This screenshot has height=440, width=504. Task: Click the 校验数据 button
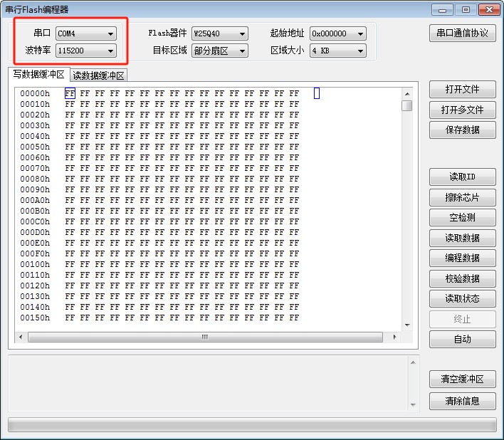462,278
